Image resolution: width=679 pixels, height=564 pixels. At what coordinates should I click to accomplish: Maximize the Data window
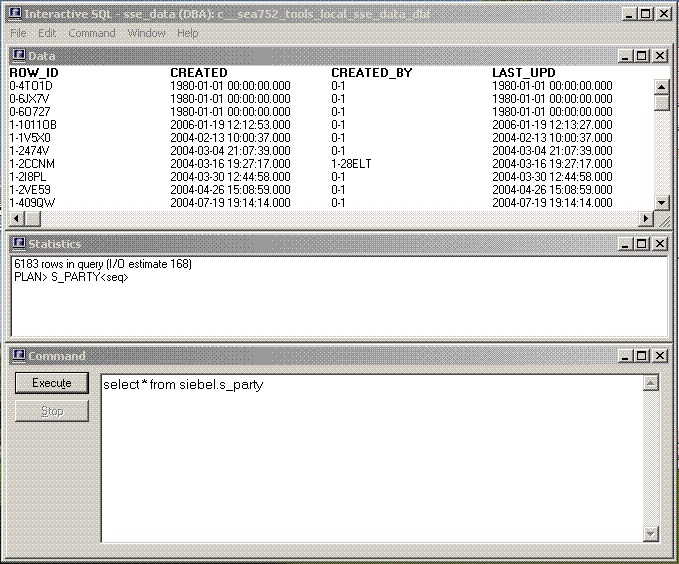pyautogui.click(x=642, y=56)
